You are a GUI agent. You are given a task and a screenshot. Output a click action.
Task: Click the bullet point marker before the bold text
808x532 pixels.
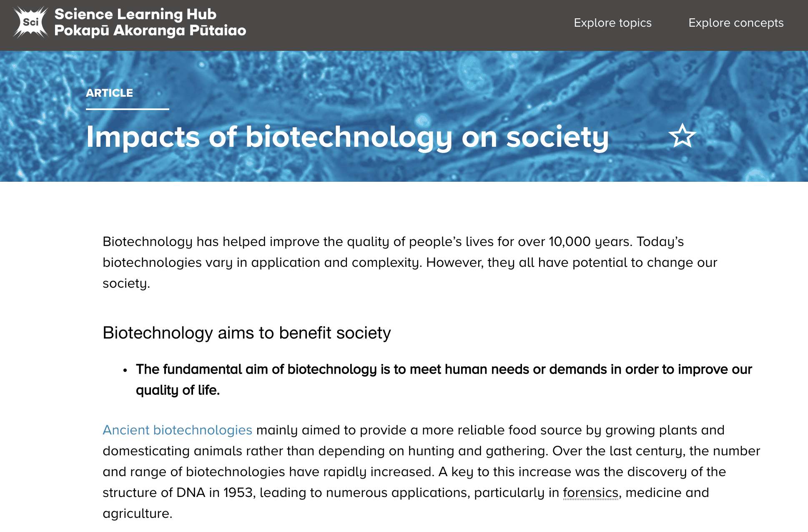pos(125,370)
